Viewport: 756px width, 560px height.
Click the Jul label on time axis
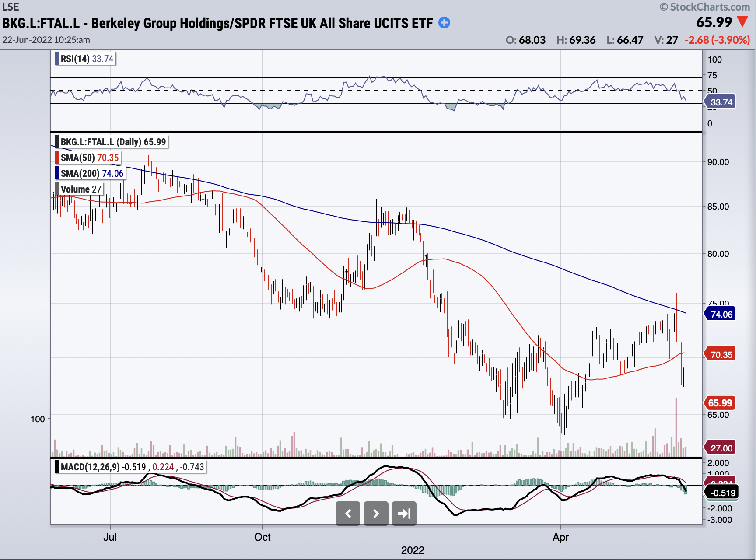pyautogui.click(x=110, y=537)
